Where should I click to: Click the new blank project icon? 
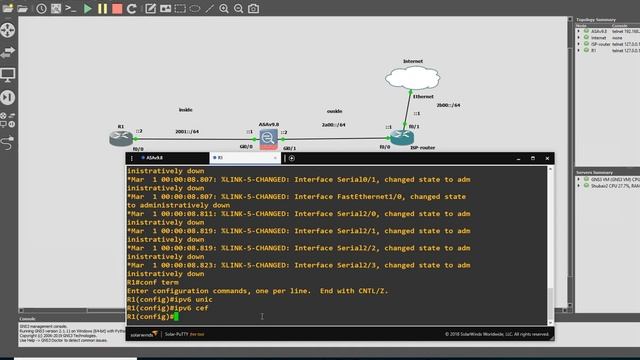[8, 8]
